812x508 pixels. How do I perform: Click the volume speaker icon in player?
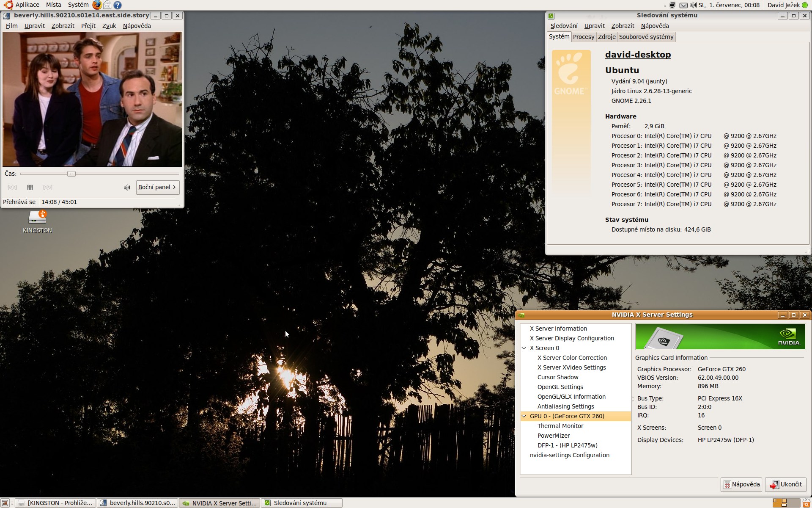click(x=127, y=188)
